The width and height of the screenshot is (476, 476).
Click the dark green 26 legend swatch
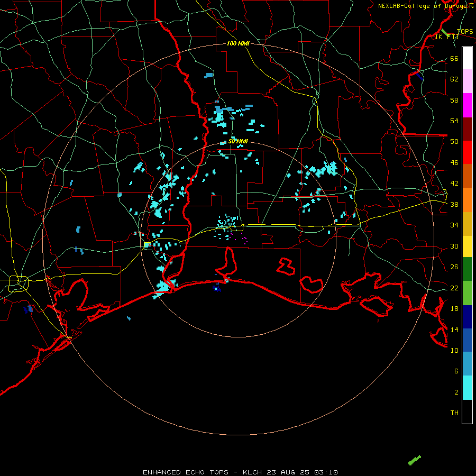[467, 269]
